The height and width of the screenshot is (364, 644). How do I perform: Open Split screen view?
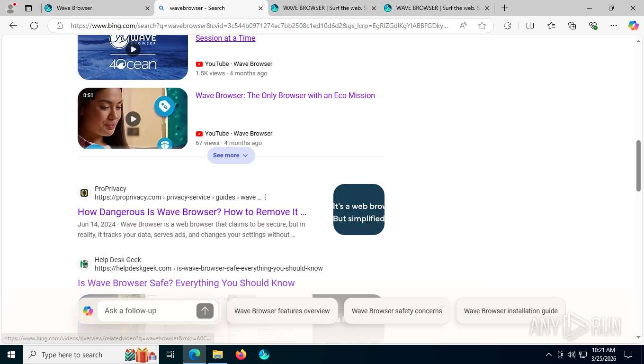(x=530, y=26)
